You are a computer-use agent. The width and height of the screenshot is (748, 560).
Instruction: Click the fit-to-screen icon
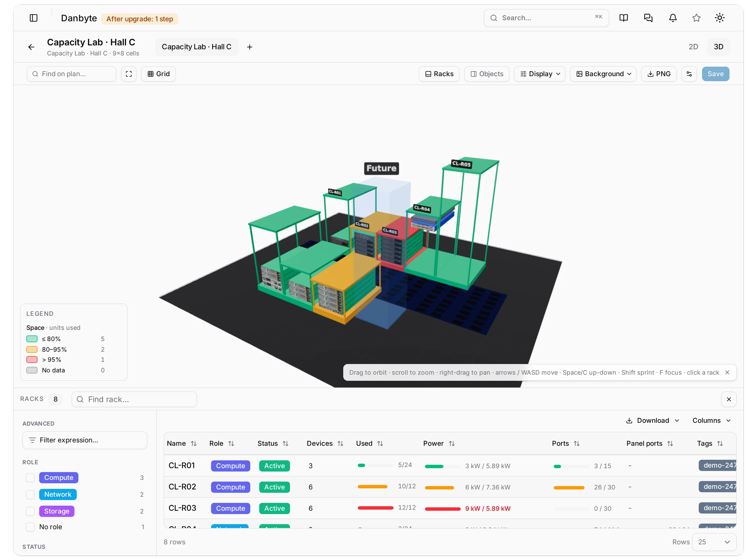[129, 74]
